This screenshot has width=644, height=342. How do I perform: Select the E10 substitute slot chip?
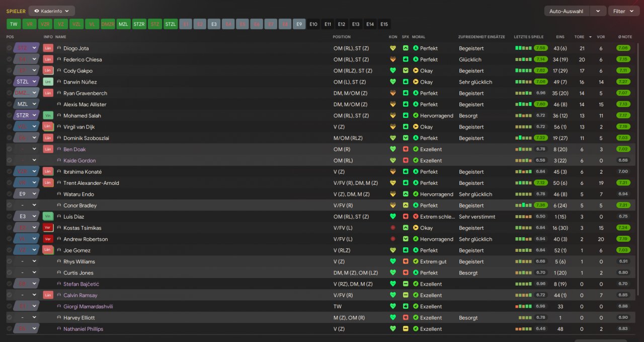[313, 24]
